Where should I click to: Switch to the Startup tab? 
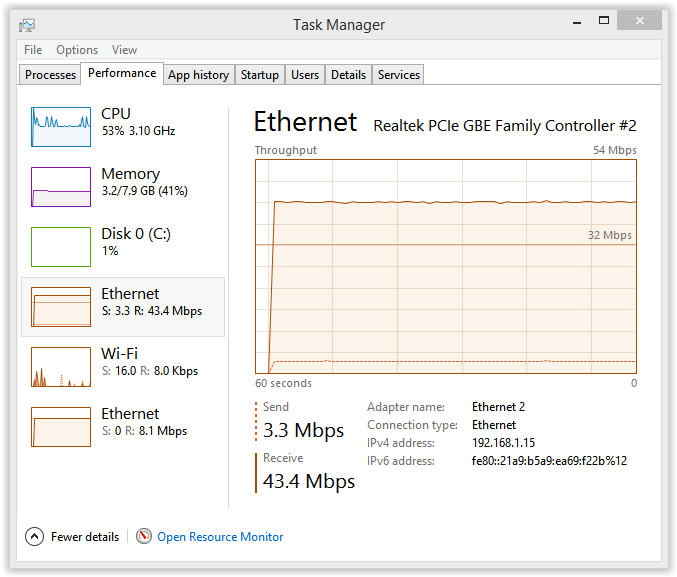coord(260,75)
